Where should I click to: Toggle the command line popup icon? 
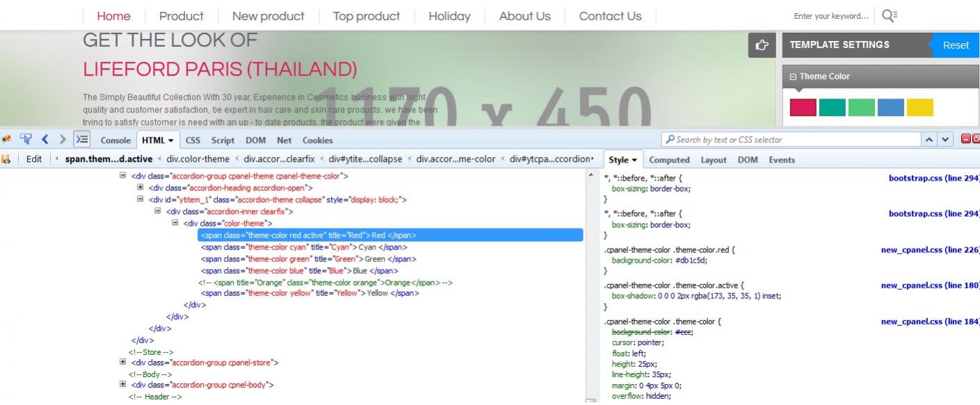82,140
